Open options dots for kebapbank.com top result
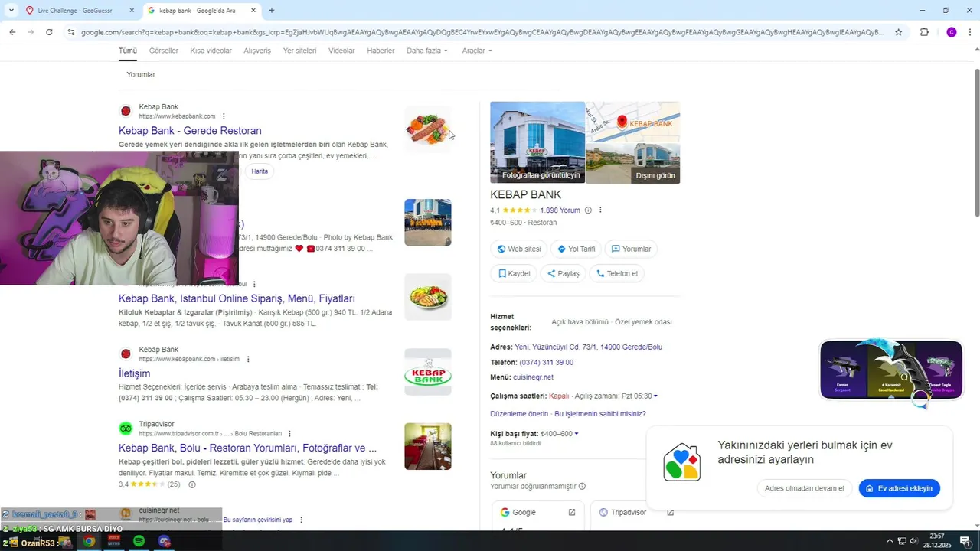This screenshot has height=551, width=980. tap(224, 116)
